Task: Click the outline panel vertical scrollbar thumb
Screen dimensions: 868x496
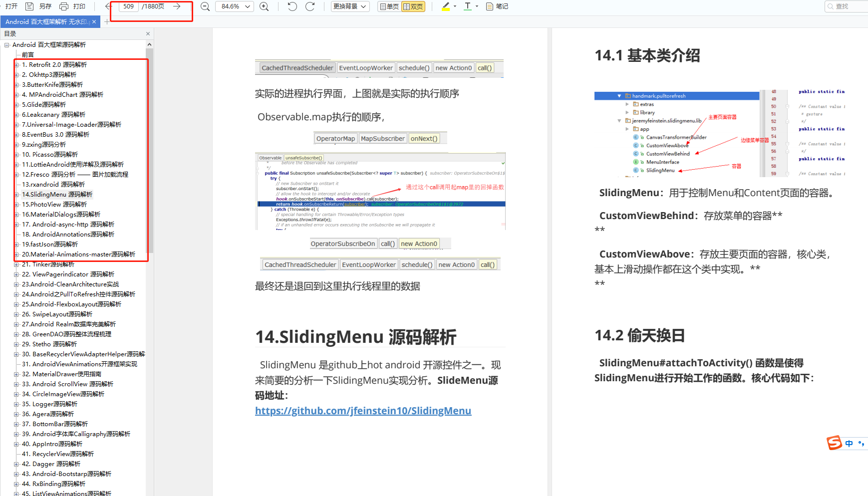Action: pyautogui.click(x=149, y=151)
